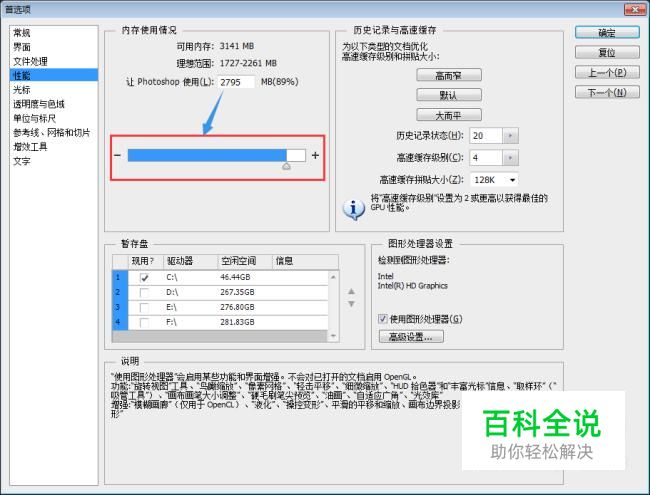The image size is (650, 495).
Task: Move scratch disk up with arrow icon
Action: click(352, 291)
